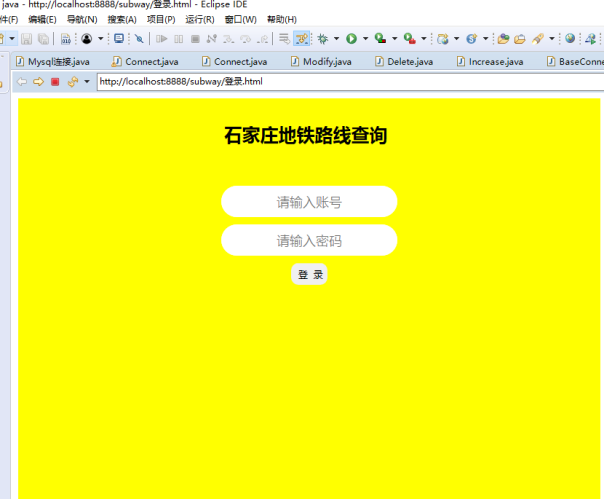This screenshot has height=499, width=605.
Task: Open the new web project dropdown arrow
Action: [x=456, y=39]
